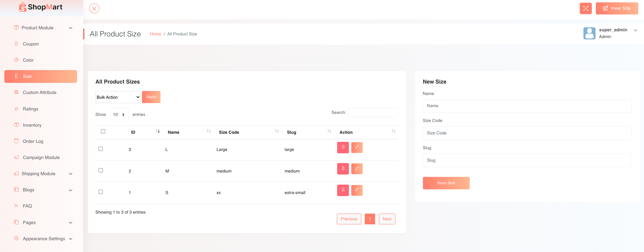
Task: Sort table by ID column arrows
Action: (x=158, y=131)
